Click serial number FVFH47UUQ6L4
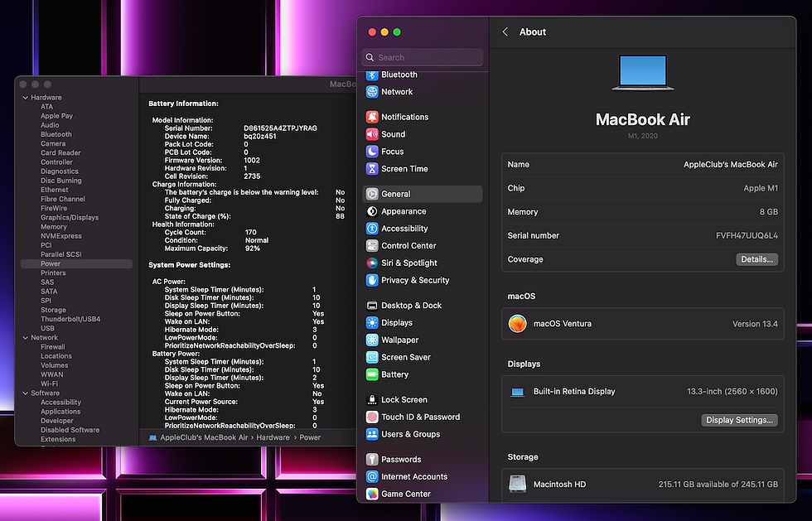This screenshot has width=812, height=521. click(747, 235)
